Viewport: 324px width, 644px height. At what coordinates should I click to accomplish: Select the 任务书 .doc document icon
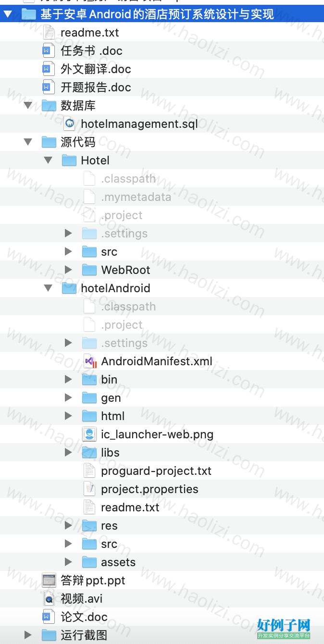(49, 50)
